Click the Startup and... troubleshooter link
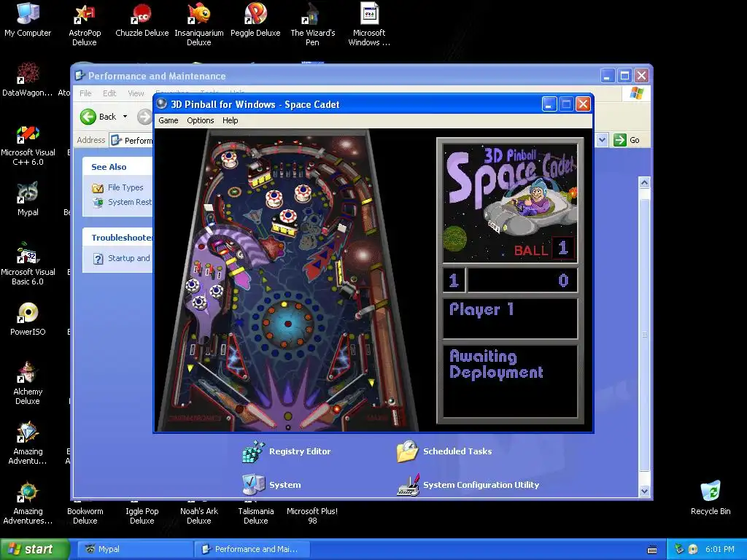The height and width of the screenshot is (560, 747). (128, 258)
